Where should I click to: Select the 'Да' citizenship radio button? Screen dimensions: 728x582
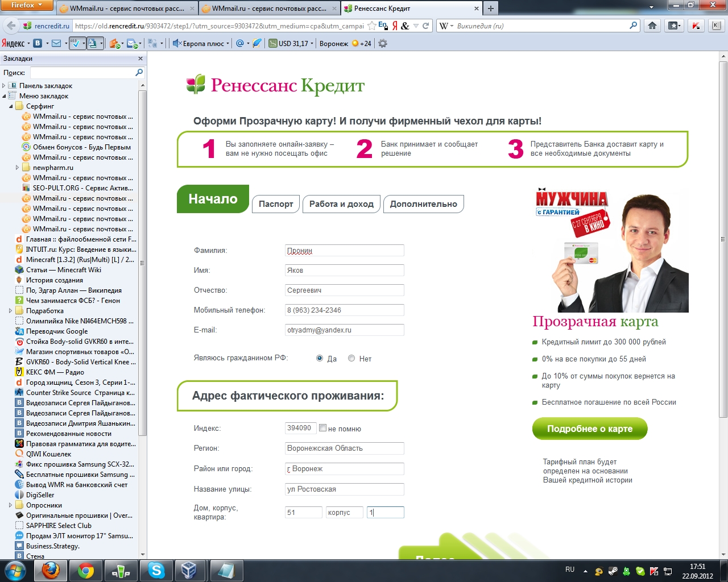[320, 358]
